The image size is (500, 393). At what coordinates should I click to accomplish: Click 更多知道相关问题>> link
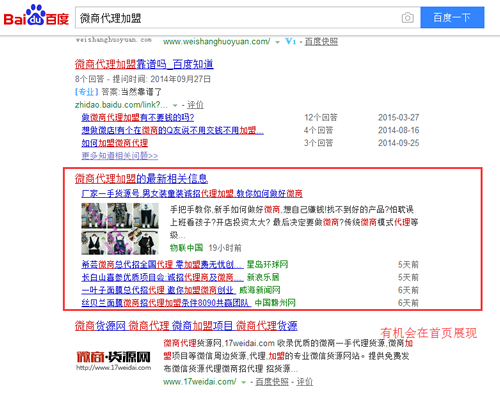[x=120, y=156]
